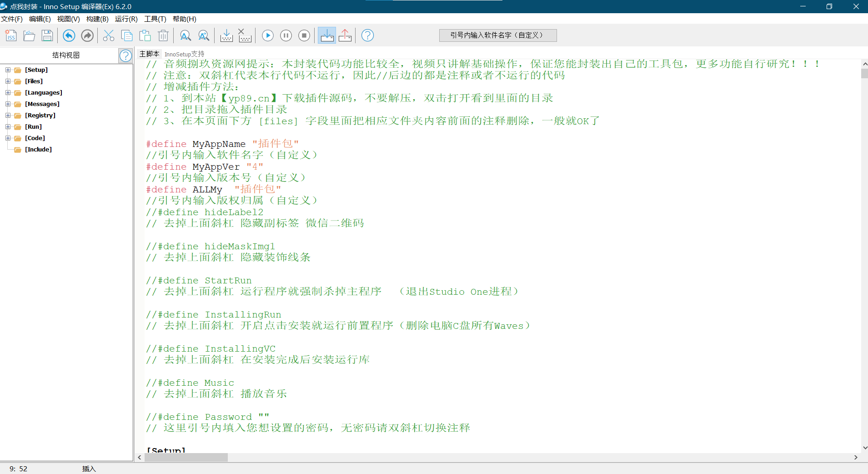Click the Undo arrow icon
The height and width of the screenshot is (474, 868).
click(69, 35)
